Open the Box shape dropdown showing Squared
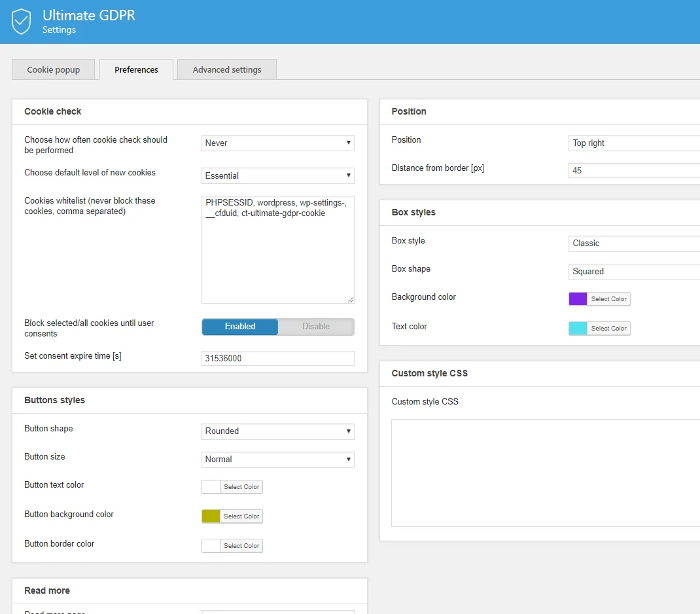 tap(633, 271)
